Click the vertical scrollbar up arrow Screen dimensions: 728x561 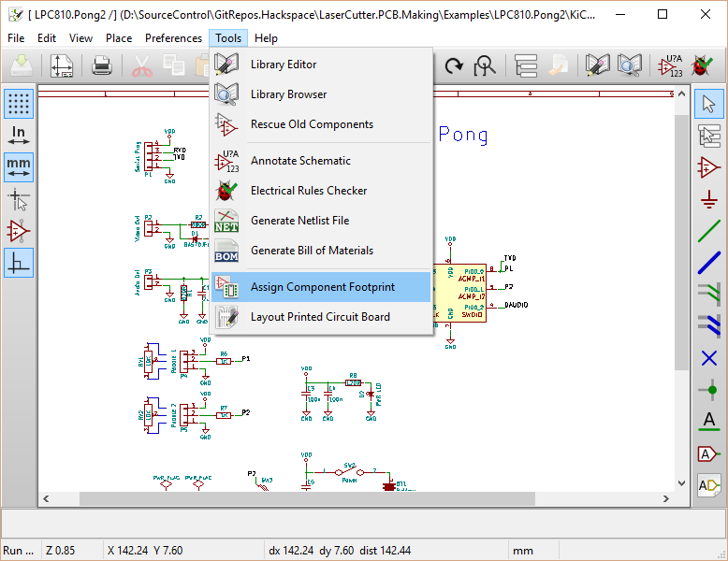[x=681, y=93]
